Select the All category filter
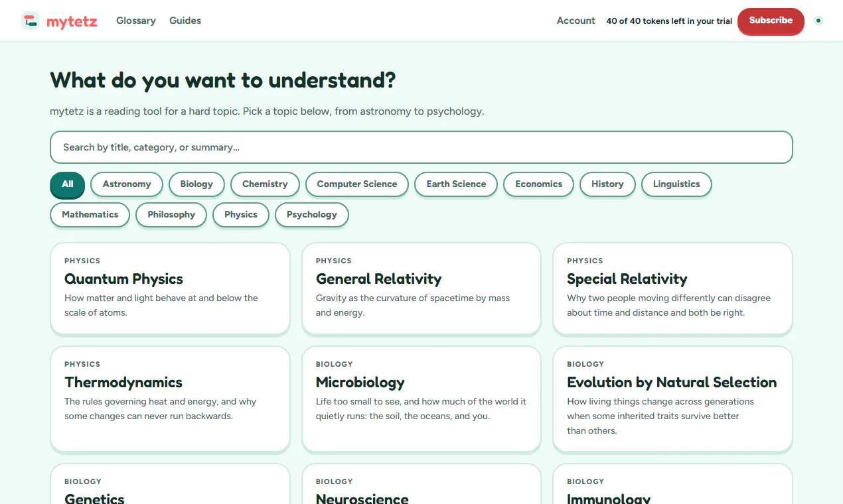Viewport: 843px width, 504px height. [67, 184]
